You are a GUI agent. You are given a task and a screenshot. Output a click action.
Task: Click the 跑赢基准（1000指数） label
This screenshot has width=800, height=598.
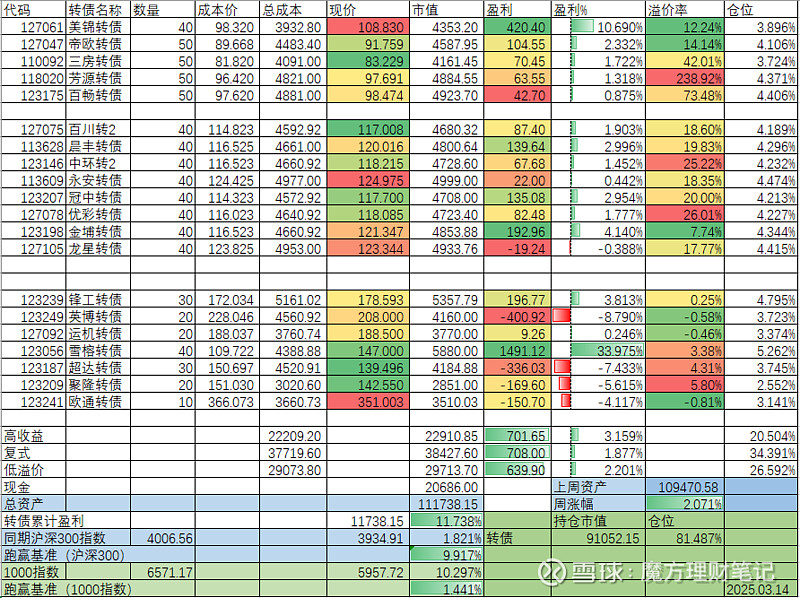[x=70, y=590]
